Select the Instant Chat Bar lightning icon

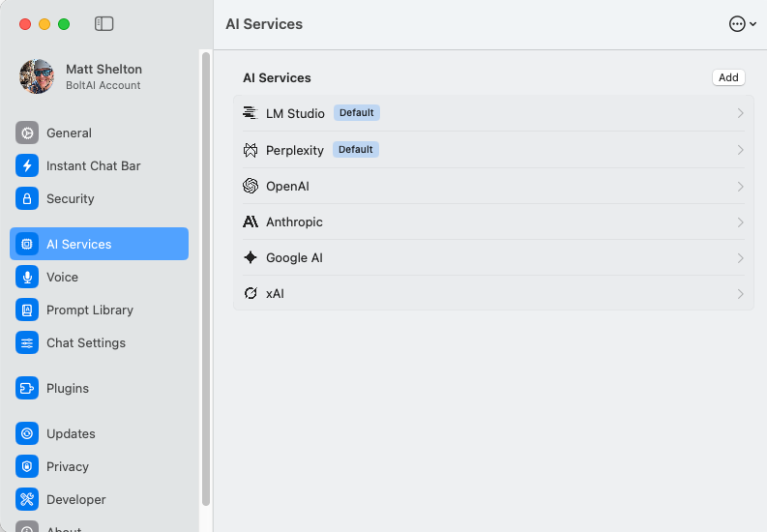[x=27, y=165]
